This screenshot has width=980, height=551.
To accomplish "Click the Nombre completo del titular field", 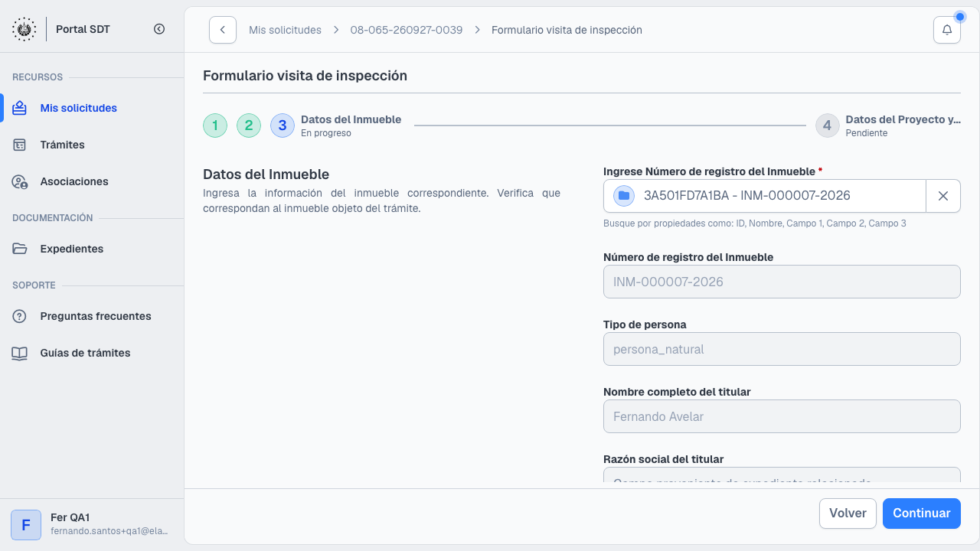I will tap(782, 416).
